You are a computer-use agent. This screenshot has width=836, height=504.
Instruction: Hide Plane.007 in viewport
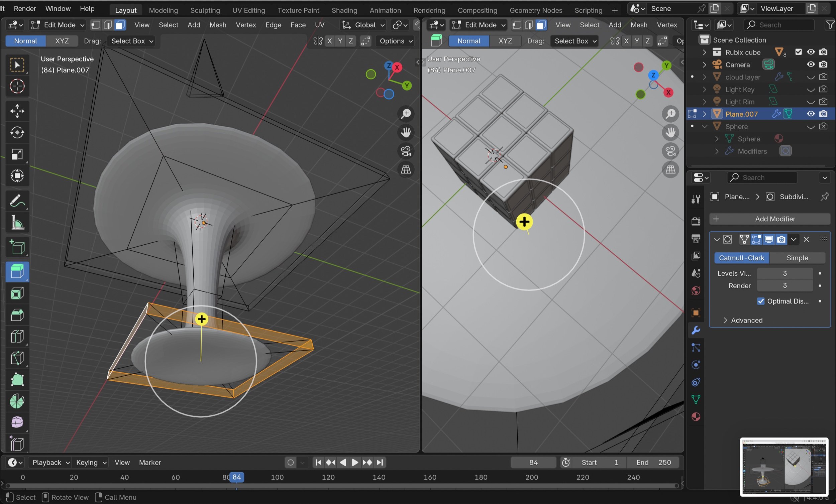pyautogui.click(x=811, y=114)
